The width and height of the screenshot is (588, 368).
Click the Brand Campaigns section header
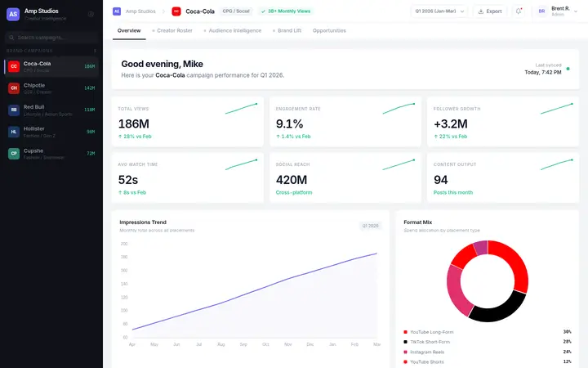coord(29,51)
